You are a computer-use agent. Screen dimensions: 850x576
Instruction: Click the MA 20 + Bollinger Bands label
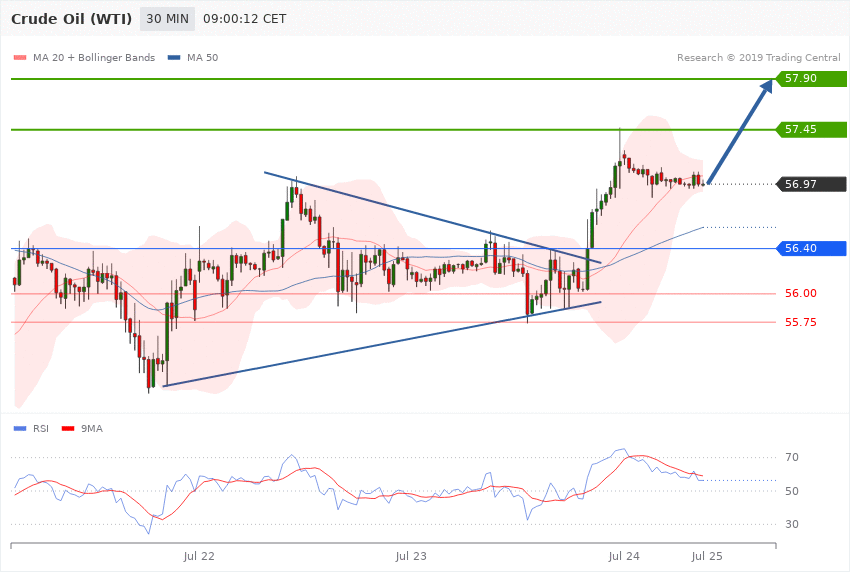click(x=94, y=57)
